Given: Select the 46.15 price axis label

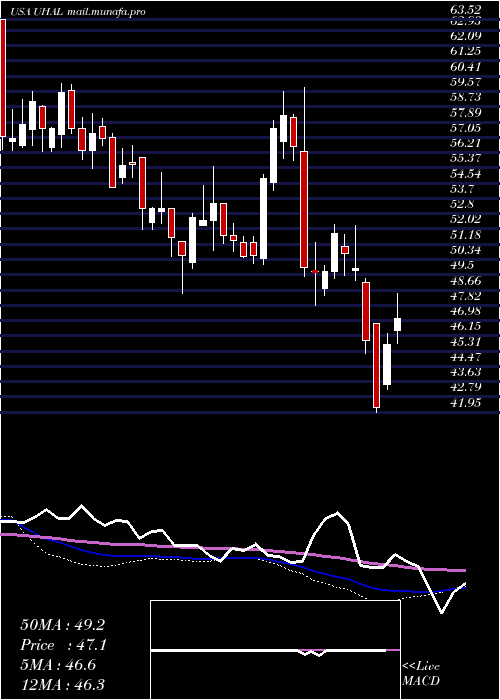Looking at the screenshot, I should point(466,326).
